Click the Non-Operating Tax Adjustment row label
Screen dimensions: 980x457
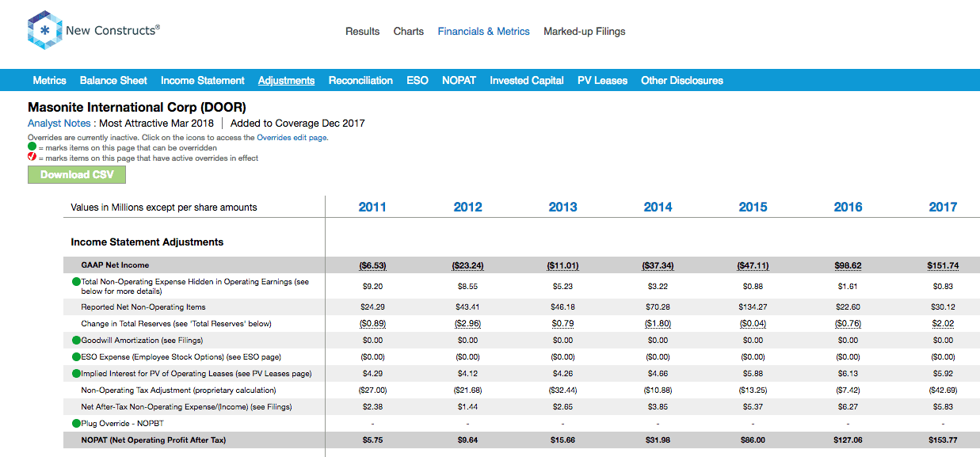178,390
